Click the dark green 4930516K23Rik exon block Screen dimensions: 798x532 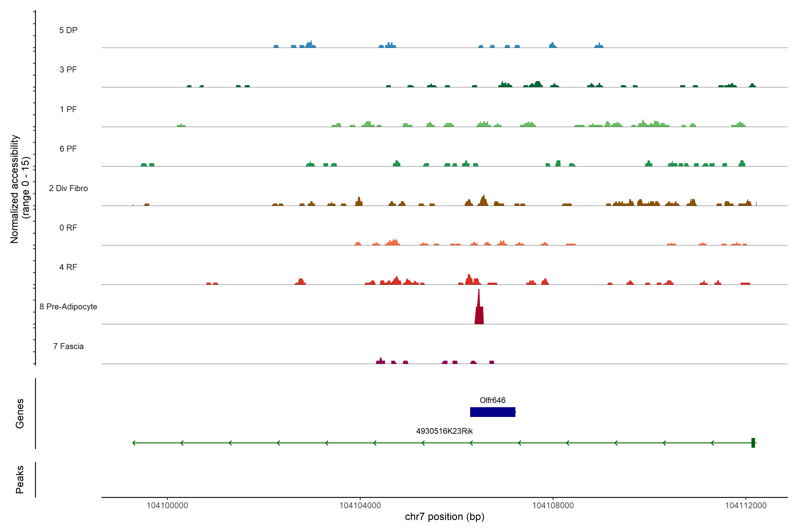[753, 443]
